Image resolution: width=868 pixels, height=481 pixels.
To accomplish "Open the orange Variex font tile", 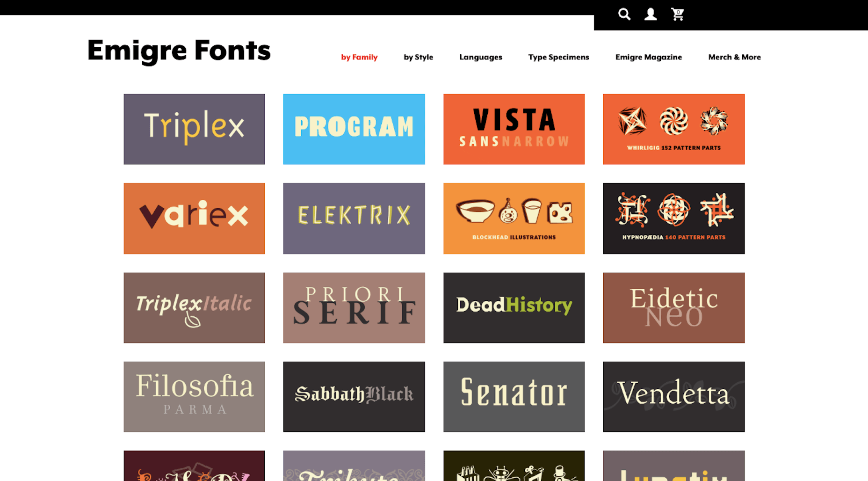I will coord(194,219).
